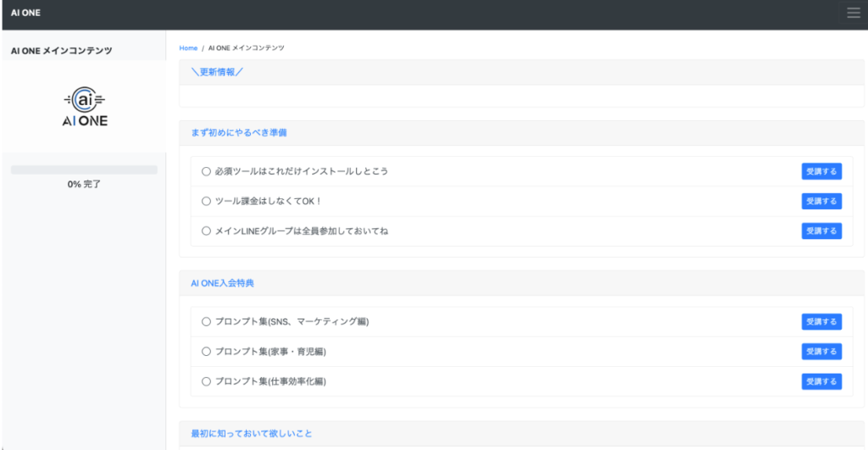868x450 pixels.
Task: Open lesson title プロンプト集(家事・育児編)
Action: [270, 352]
